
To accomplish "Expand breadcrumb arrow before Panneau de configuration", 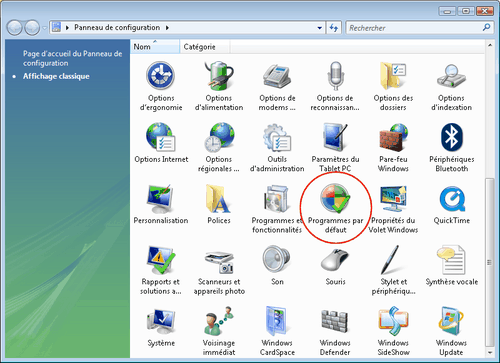I will point(67,28).
